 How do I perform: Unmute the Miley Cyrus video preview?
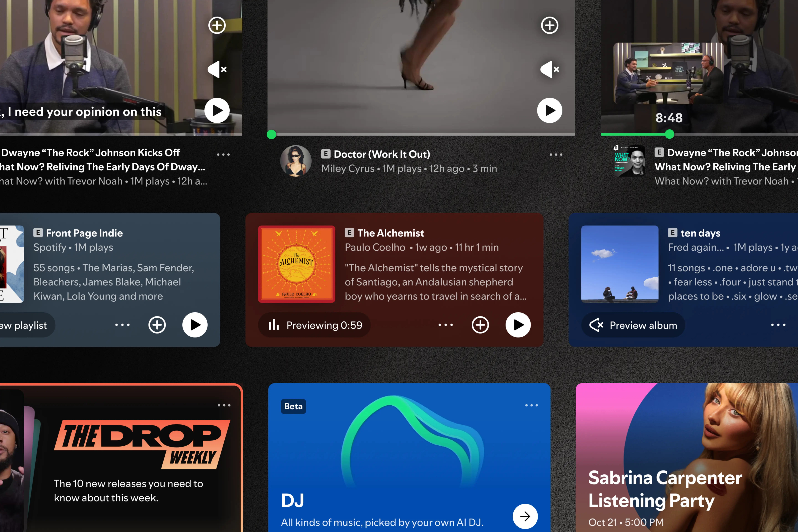(x=549, y=70)
